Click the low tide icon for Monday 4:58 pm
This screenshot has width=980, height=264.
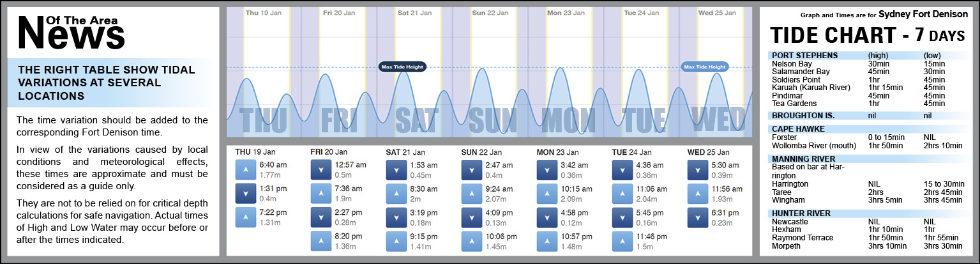[x=547, y=217]
